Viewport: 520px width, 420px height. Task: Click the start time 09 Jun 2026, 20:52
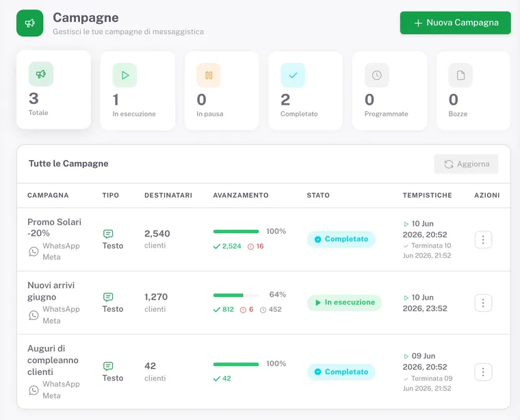tap(425, 361)
